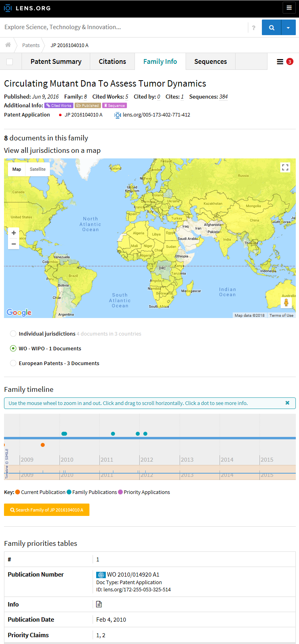Image resolution: width=299 pixels, height=644 pixels.
Task: Click the Street View pegman icon
Action: tap(286, 303)
